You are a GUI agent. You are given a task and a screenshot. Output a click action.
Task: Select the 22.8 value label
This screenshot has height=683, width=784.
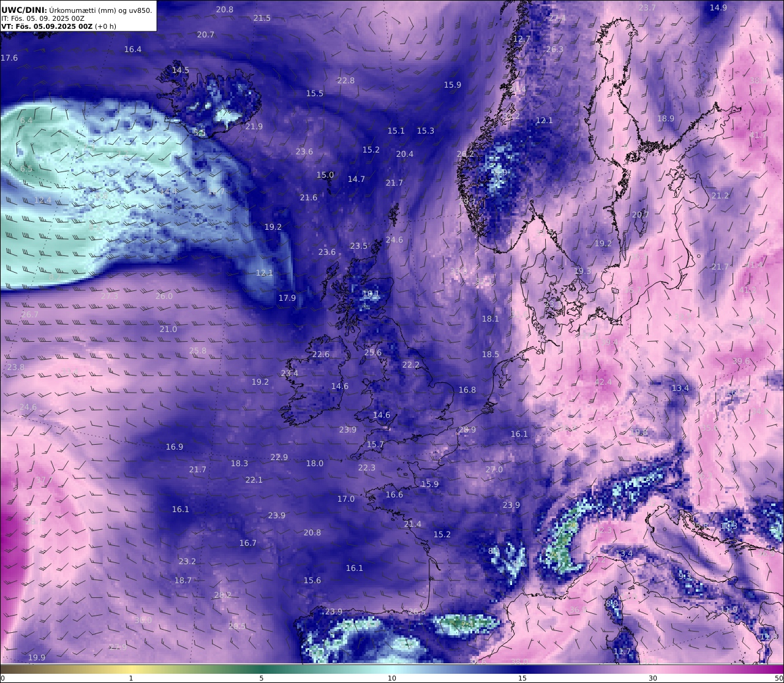[x=346, y=81]
